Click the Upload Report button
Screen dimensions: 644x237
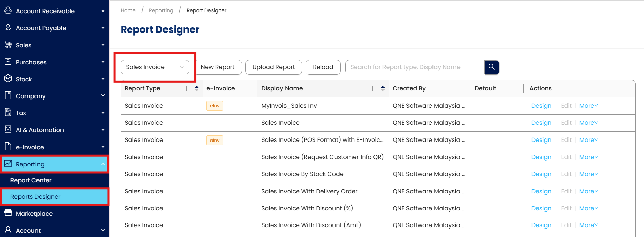pyautogui.click(x=273, y=67)
